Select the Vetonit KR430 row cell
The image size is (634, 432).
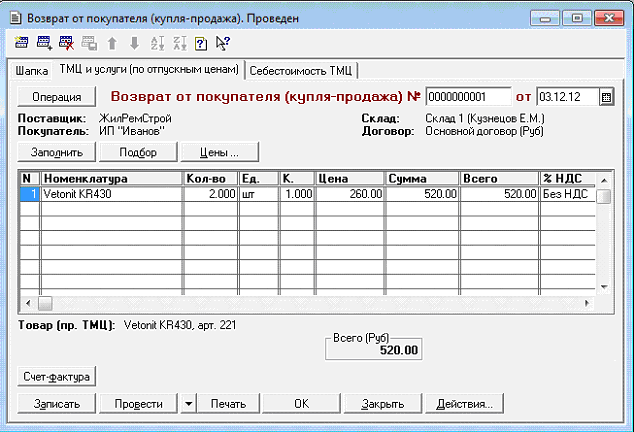[x=110, y=195]
